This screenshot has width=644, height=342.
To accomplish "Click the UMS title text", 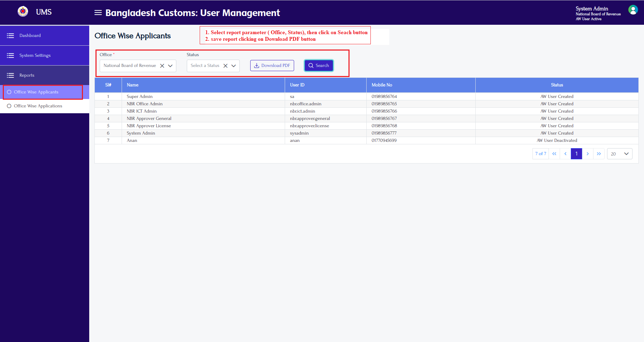I will point(44,12).
